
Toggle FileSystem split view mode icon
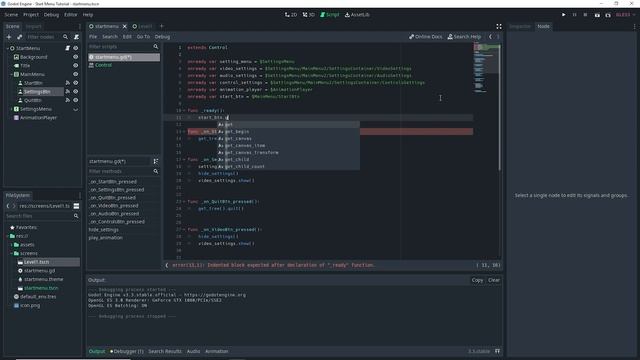click(76, 206)
